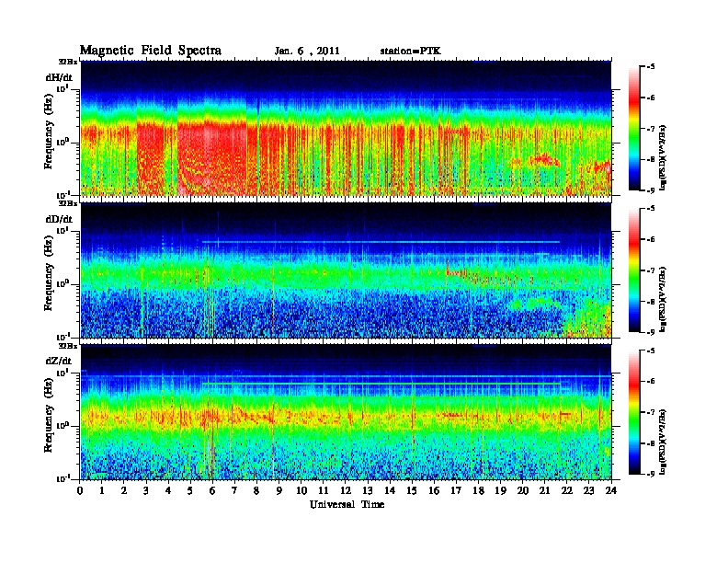
Task: Click the 'Universal Time' axis label
Action: [x=347, y=504]
